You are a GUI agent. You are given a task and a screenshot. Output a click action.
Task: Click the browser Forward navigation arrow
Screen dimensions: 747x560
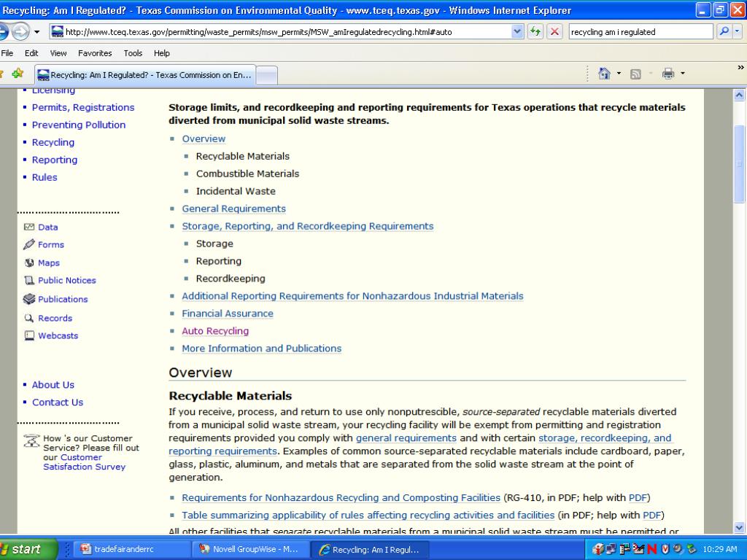pos(20,32)
